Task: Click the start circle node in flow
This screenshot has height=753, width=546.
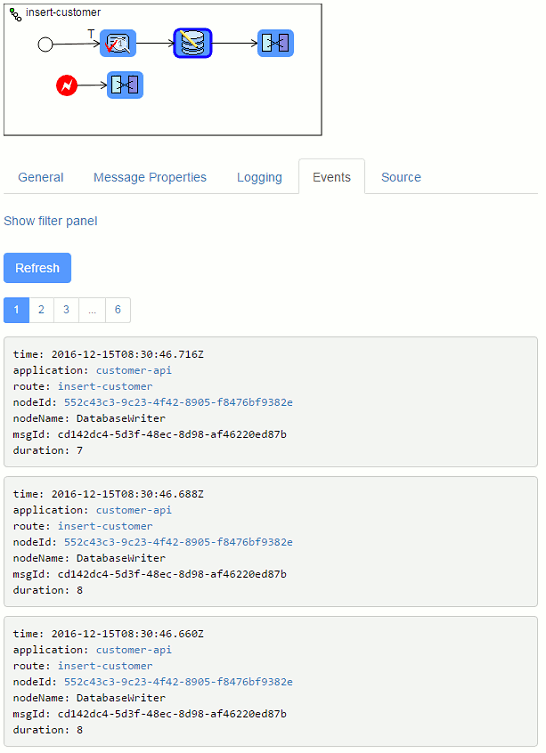Action: [45, 45]
